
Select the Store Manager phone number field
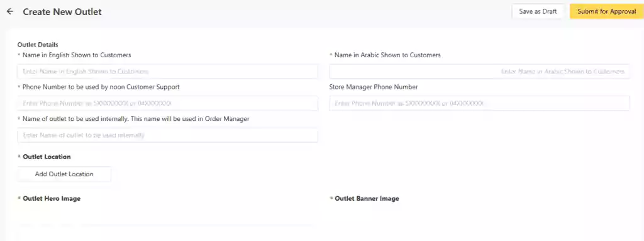click(479, 103)
